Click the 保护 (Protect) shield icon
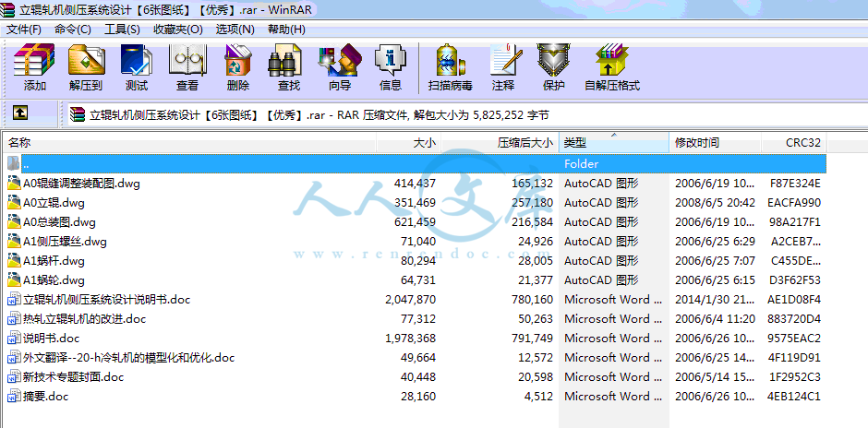Screen dimensions: 868x428 pyautogui.click(x=553, y=60)
